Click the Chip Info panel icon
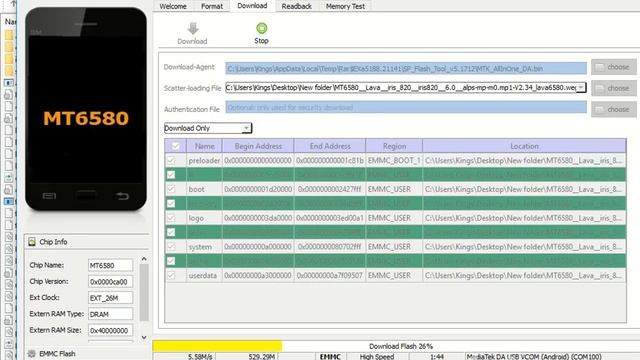 pos(32,242)
